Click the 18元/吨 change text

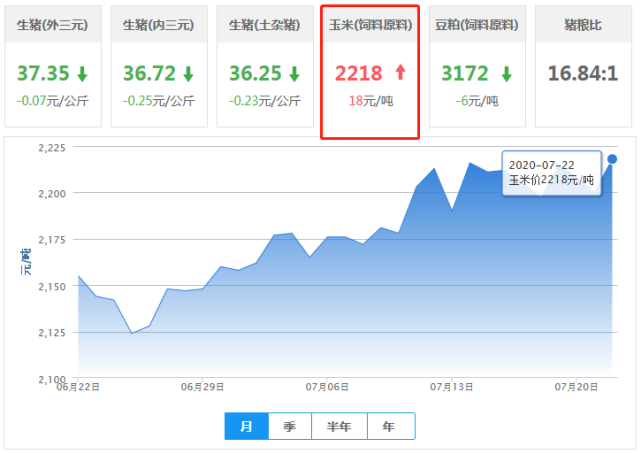[x=371, y=101]
